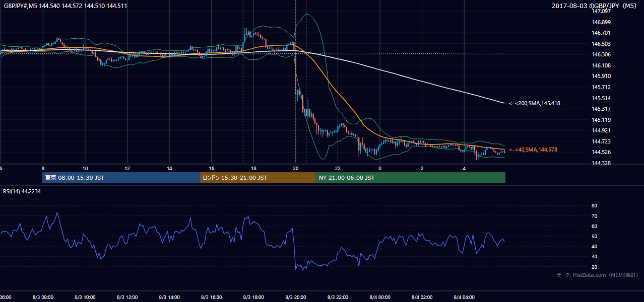
Task: Click hour tick 8 under the price chart
Action: click(43, 168)
